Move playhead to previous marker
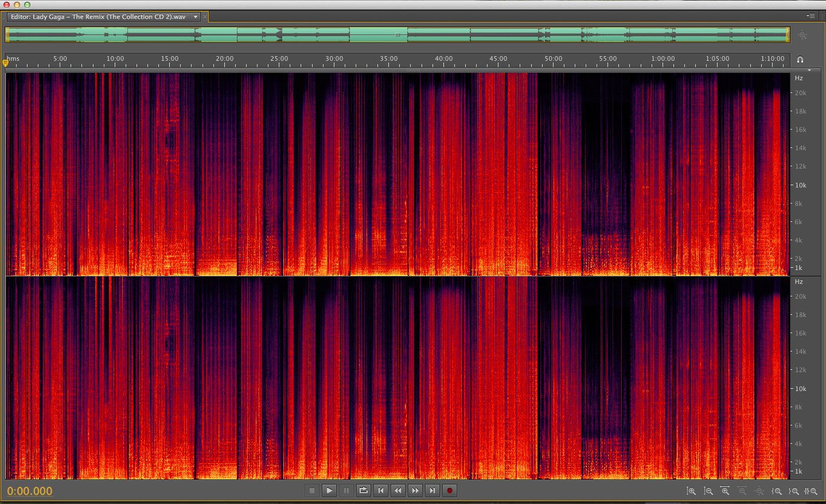 [x=381, y=490]
